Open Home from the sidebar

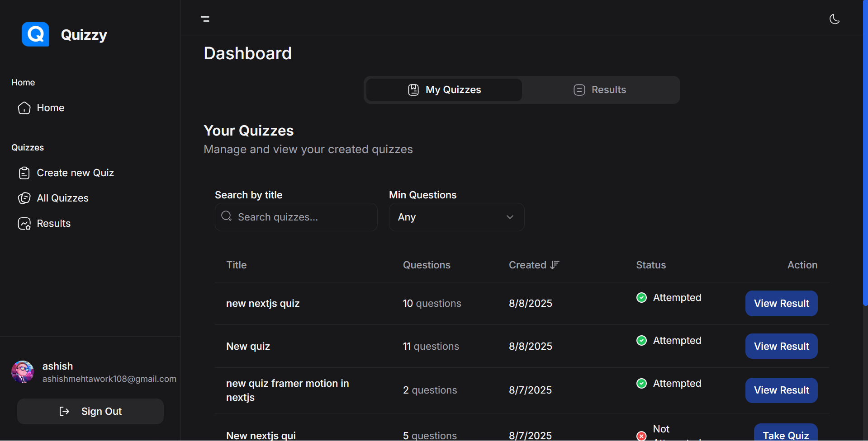pos(50,108)
